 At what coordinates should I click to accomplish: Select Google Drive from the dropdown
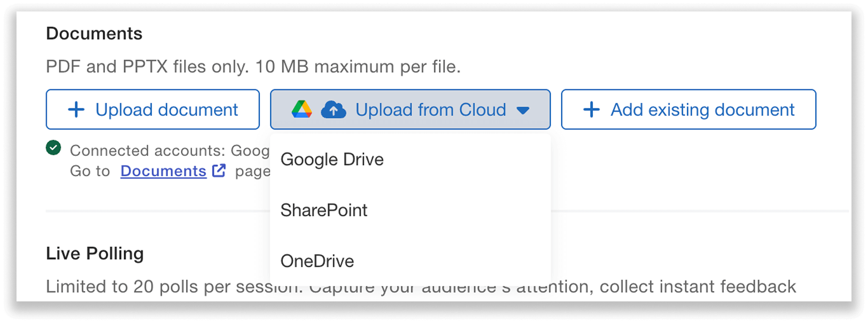click(332, 159)
